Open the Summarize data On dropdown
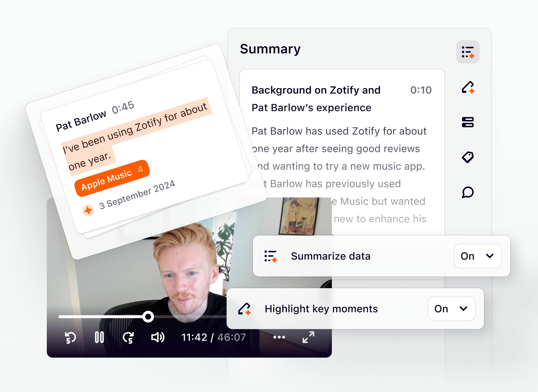538x392 pixels. tap(478, 256)
